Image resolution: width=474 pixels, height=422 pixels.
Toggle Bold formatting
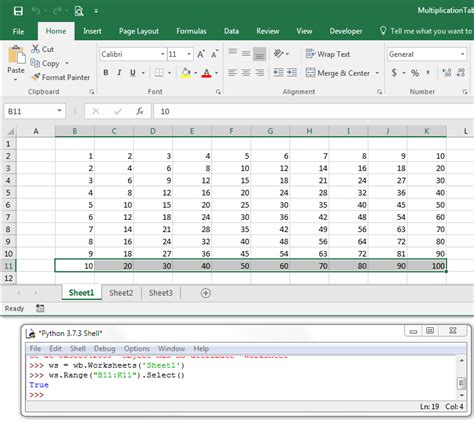tap(106, 72)
